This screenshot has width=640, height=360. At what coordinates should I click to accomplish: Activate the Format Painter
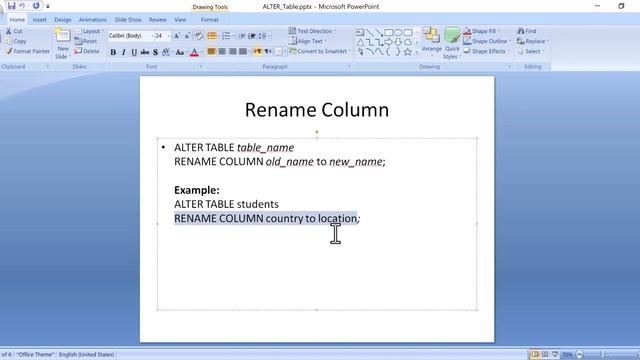(27, 51)
